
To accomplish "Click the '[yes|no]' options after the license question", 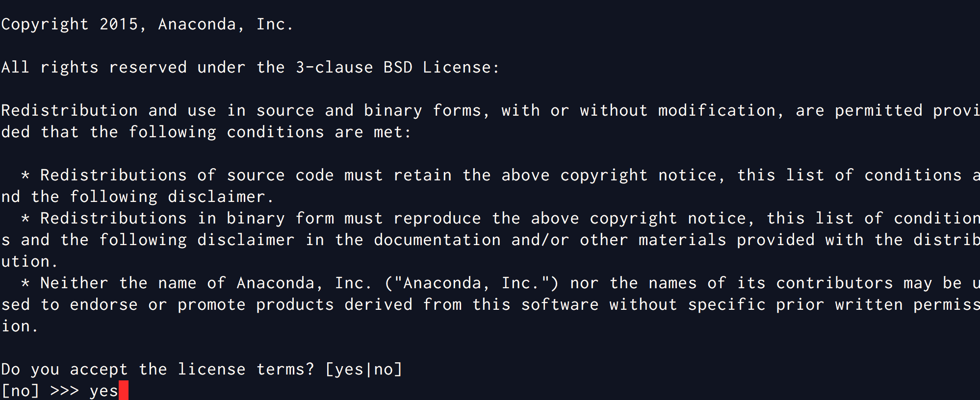I will [x=363, y=369].
